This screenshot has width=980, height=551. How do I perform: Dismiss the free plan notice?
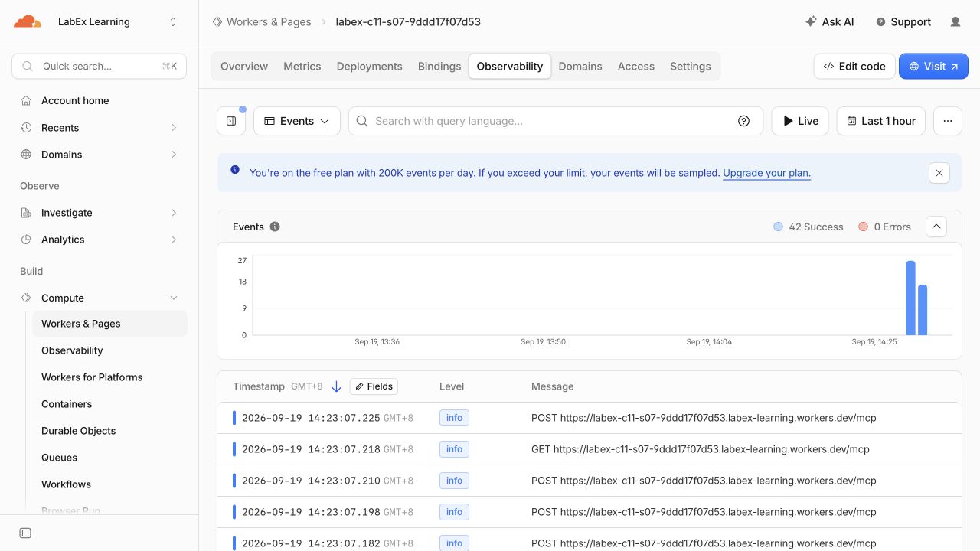click(x=939, y=173)
